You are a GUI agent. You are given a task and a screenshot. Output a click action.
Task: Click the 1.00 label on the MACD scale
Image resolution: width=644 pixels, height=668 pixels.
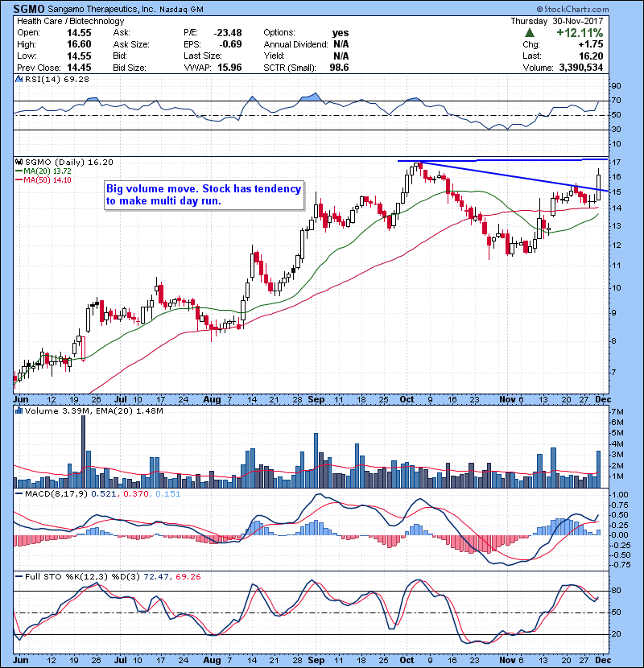(x=620, y=495)
